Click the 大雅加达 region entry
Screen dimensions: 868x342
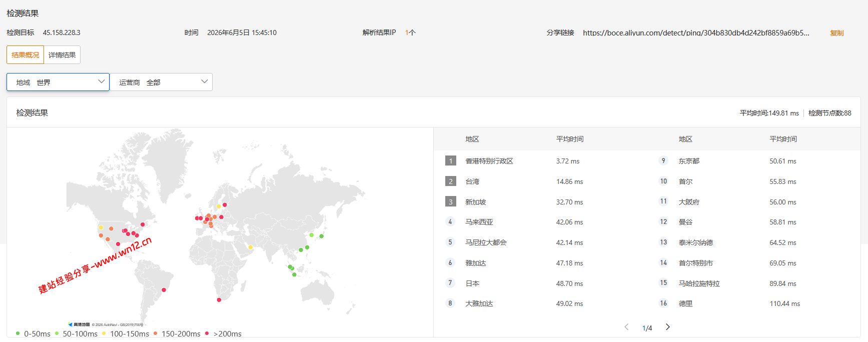479,303
